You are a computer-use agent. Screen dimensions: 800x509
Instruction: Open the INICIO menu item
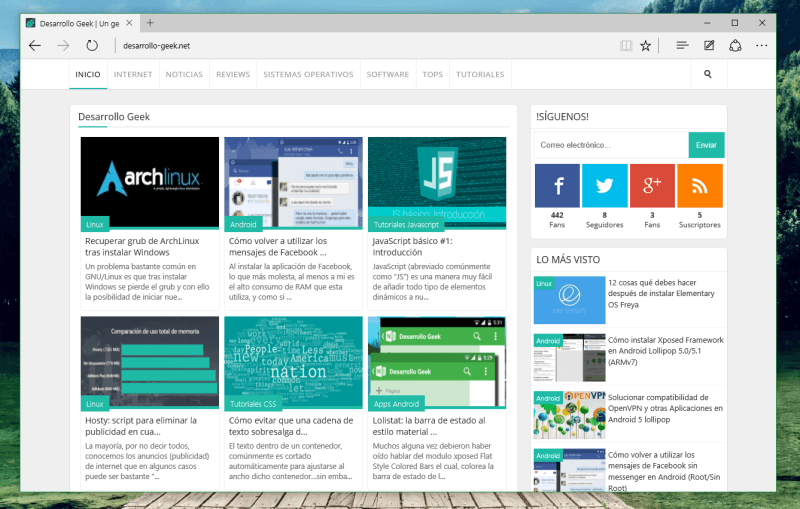pos(88,74)
